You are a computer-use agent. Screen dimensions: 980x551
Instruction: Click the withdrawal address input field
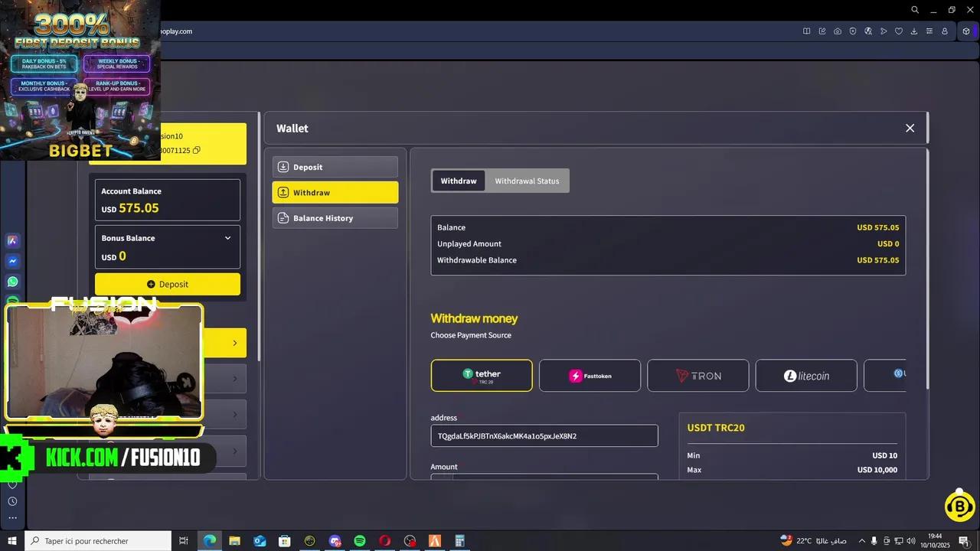(x=544, y=435)
